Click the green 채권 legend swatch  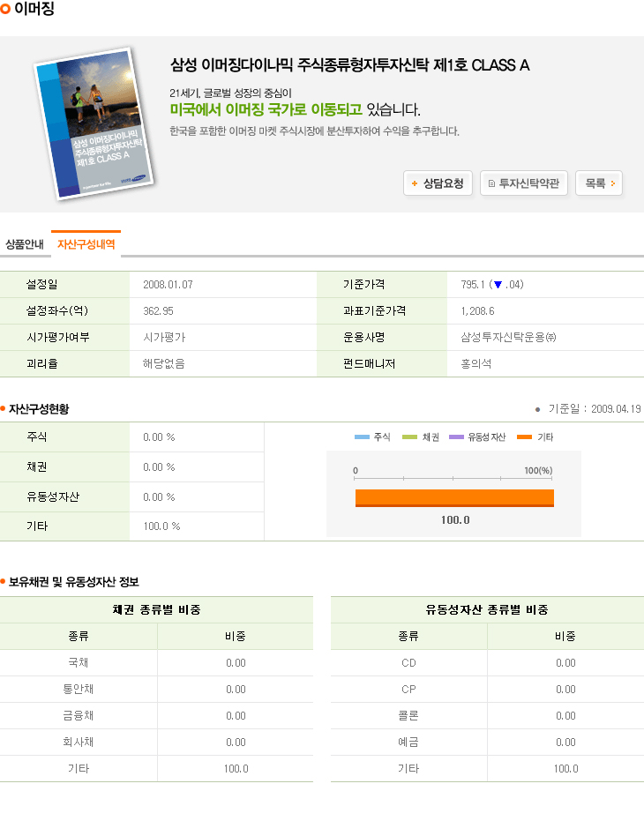click(x=409, y=437)
